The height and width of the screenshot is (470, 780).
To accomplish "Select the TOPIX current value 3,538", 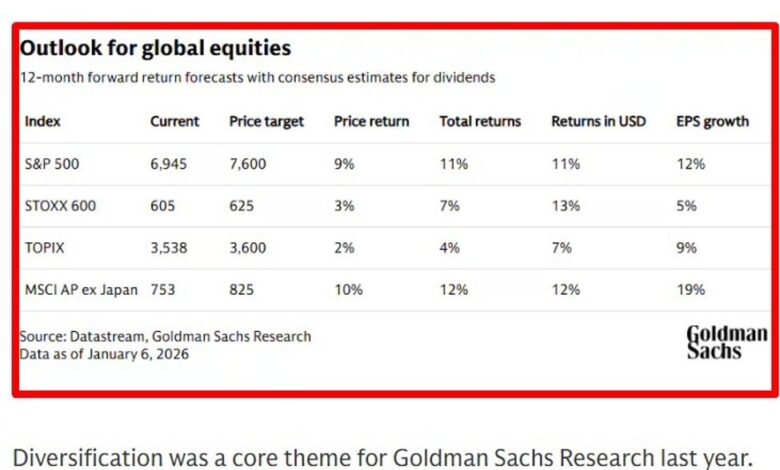I will 169,248.
